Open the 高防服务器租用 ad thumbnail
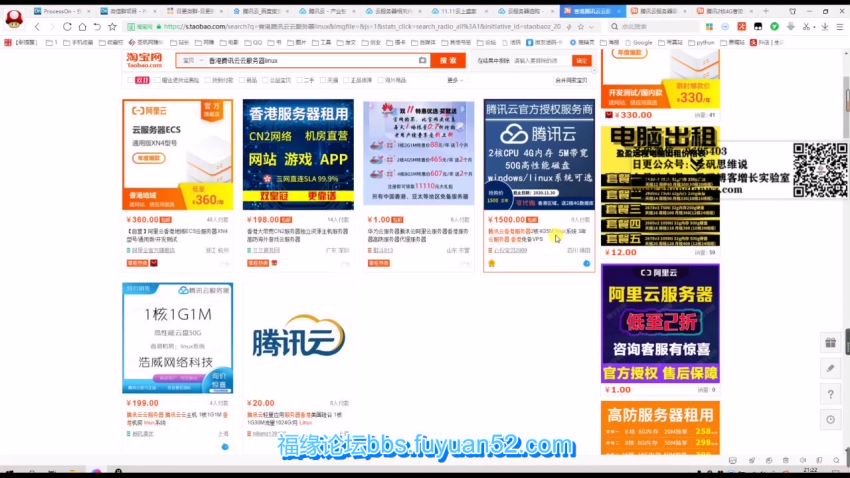Image resolution: width=850 pixels, height=478 pixels. pyautogui.click(x=660, y=428)
